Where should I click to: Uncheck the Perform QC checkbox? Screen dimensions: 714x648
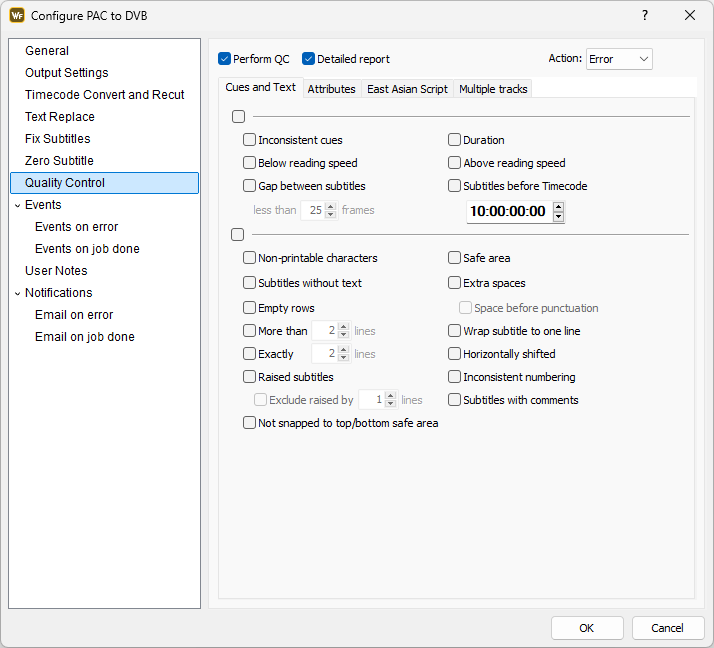click(x=224, y=59)
